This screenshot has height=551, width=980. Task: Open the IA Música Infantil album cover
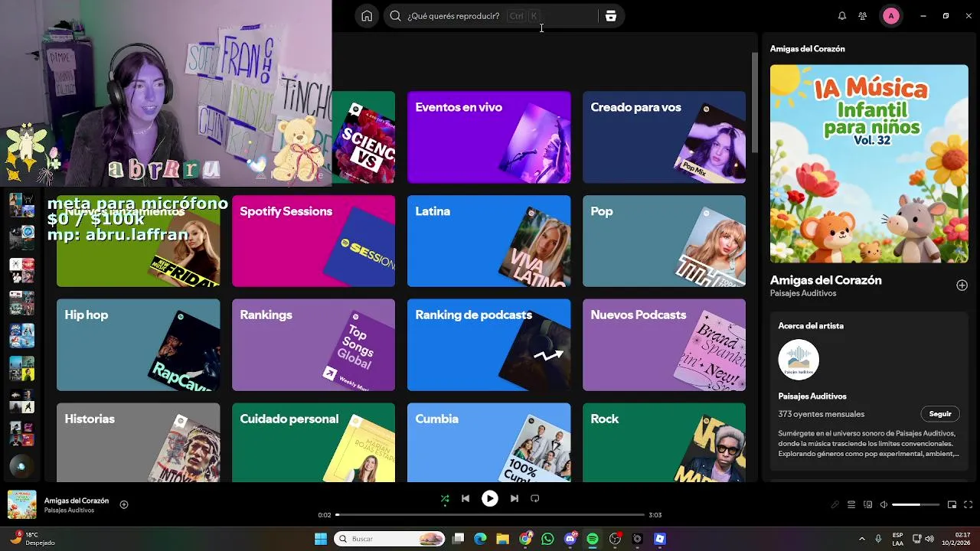pyautogui.click(x=869, y=164)
